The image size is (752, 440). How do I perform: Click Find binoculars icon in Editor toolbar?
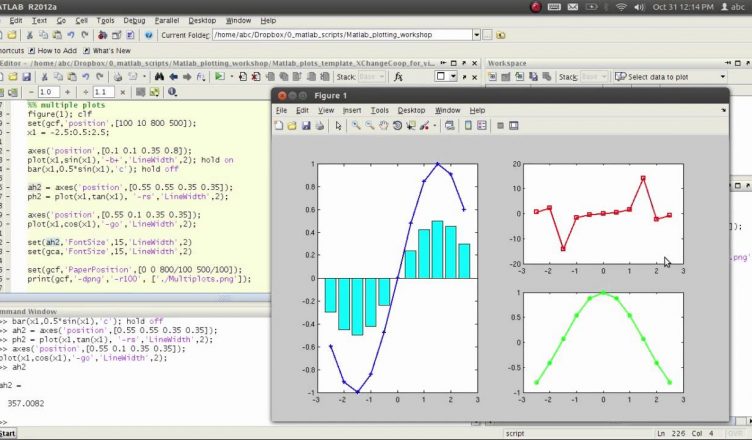pyautogui.click(x=159, y=77)
